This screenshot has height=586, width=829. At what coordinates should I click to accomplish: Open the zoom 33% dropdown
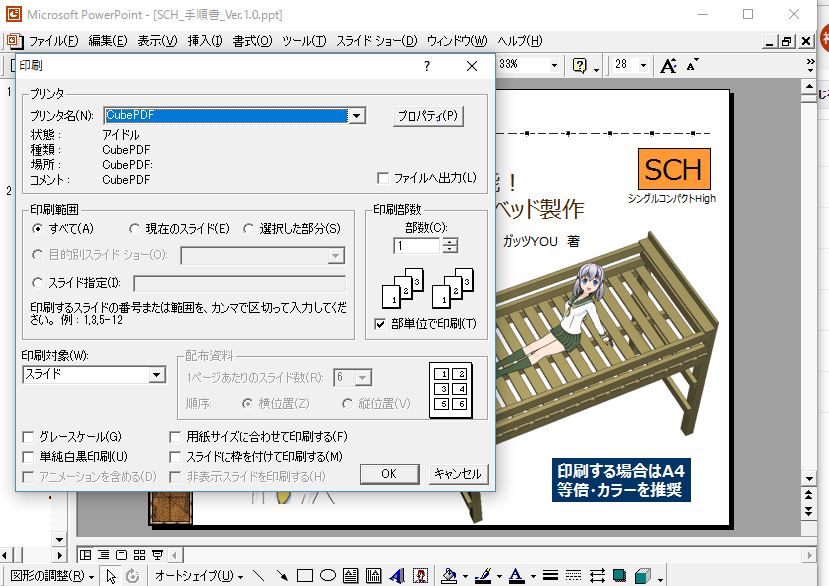554,66
